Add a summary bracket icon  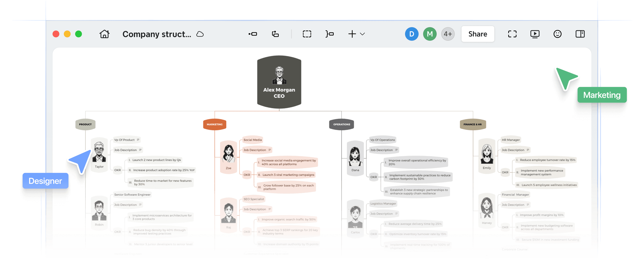(x=329, y=34)
